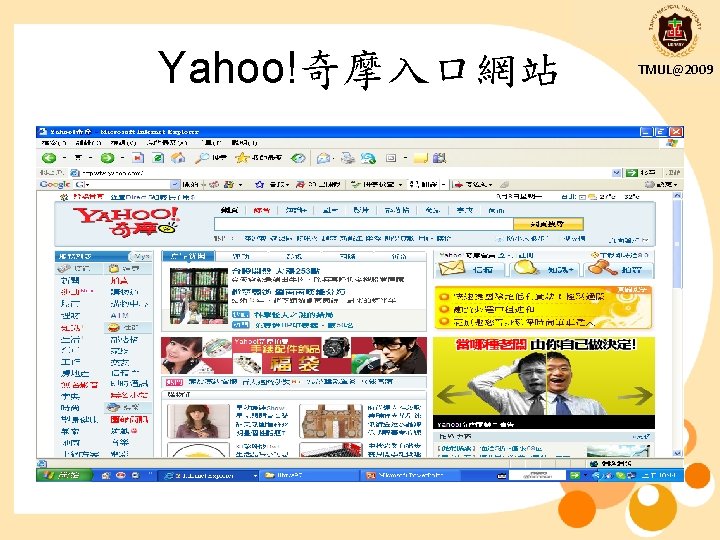Open the Tools (工具) menu

coord(212,143)
